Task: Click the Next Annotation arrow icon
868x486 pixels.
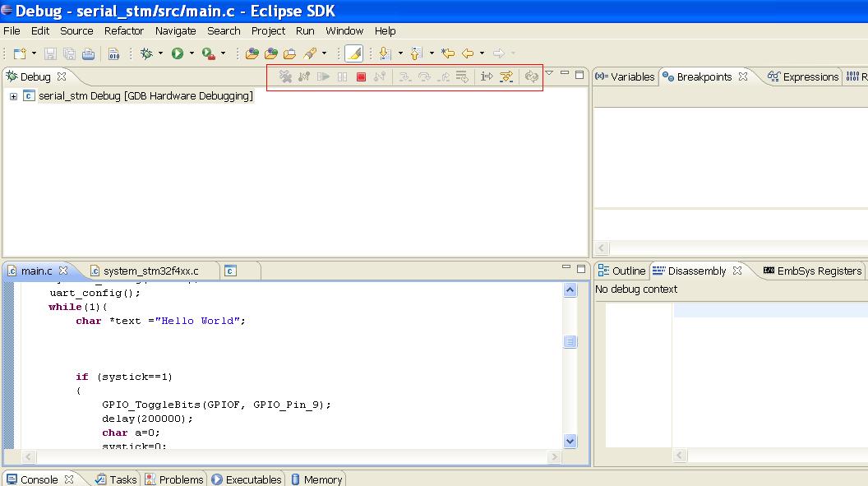Action: pos(385,53)
